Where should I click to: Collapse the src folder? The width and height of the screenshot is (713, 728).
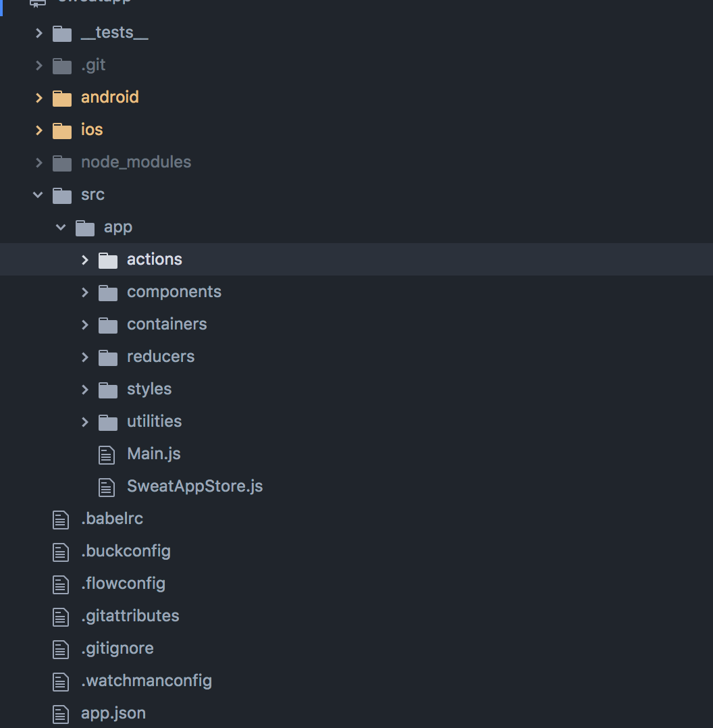tap(37, 194)
